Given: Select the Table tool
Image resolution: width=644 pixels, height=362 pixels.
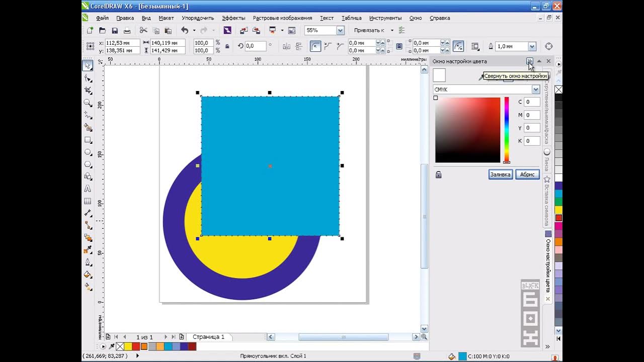Looking at the screenshot, I should (88, 201).
